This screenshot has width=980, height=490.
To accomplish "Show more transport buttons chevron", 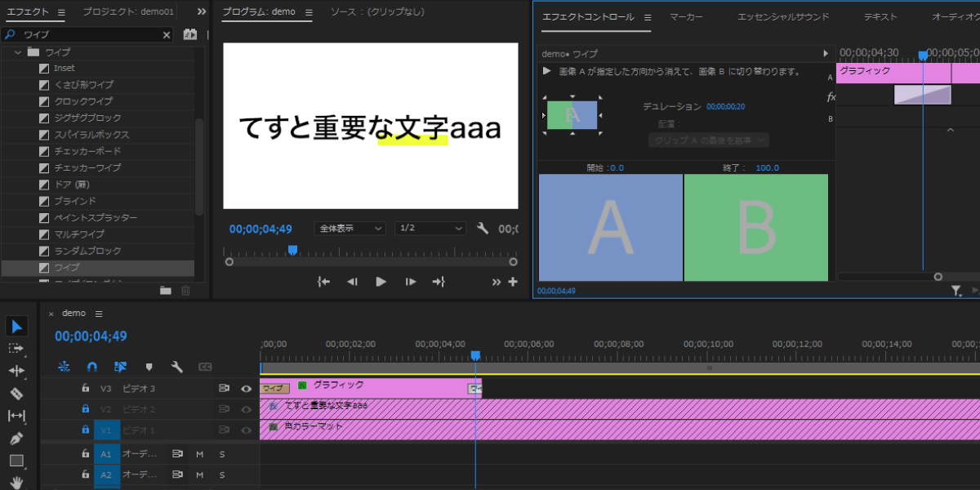I will click(497, 282).
